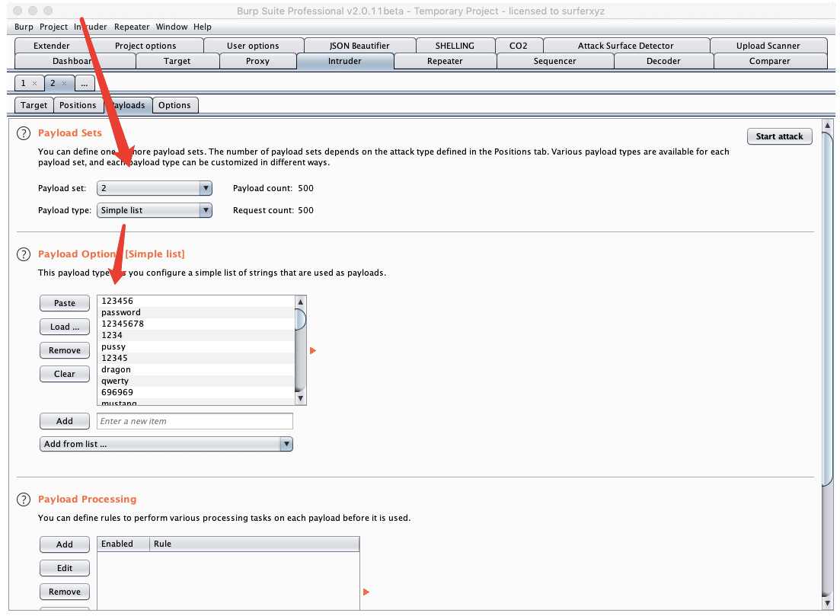
Task: Open the SHELLING tab
Action: [455, 46]
